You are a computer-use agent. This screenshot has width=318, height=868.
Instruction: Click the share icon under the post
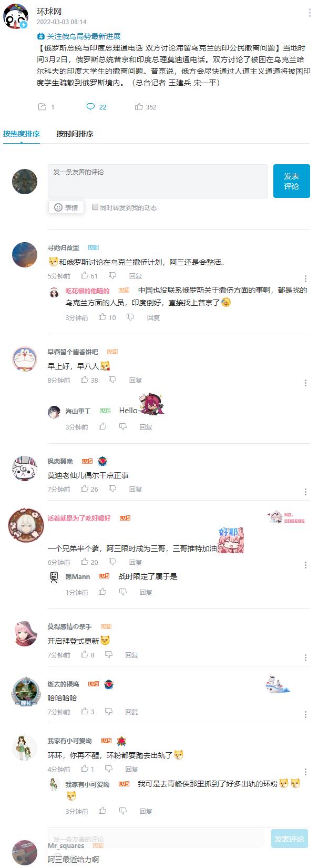(x=42, y=107)
